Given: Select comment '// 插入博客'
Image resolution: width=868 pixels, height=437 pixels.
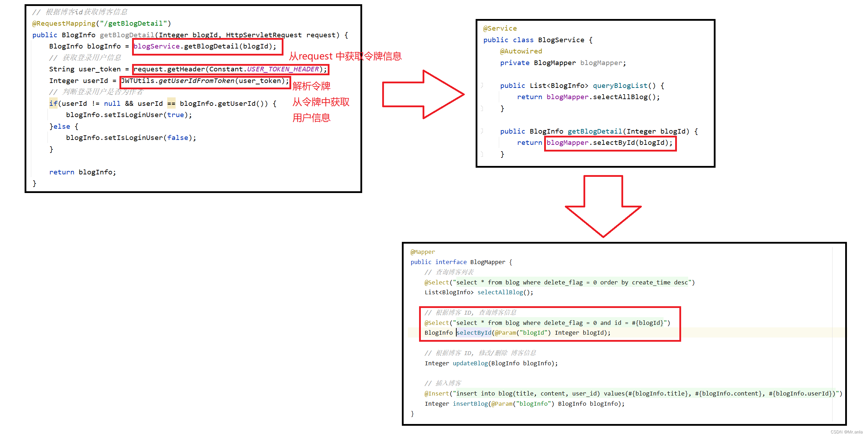Looking at the screenshot, I should [443, 384].
